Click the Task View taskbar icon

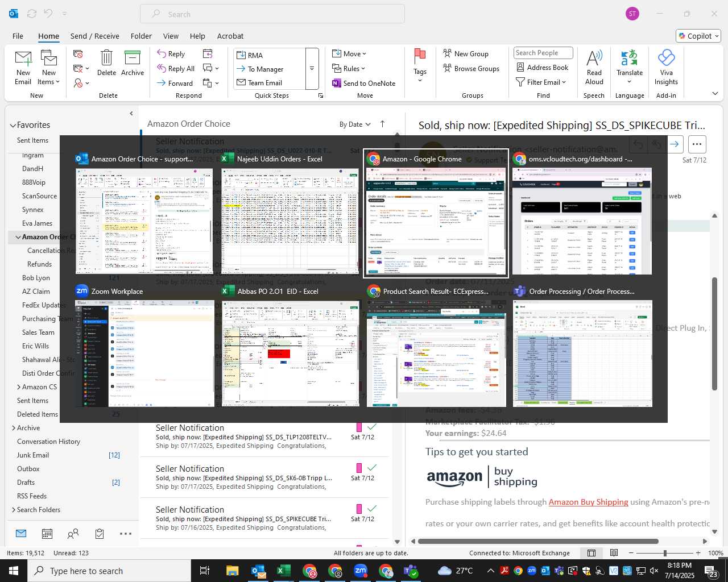tap(205, 571)
